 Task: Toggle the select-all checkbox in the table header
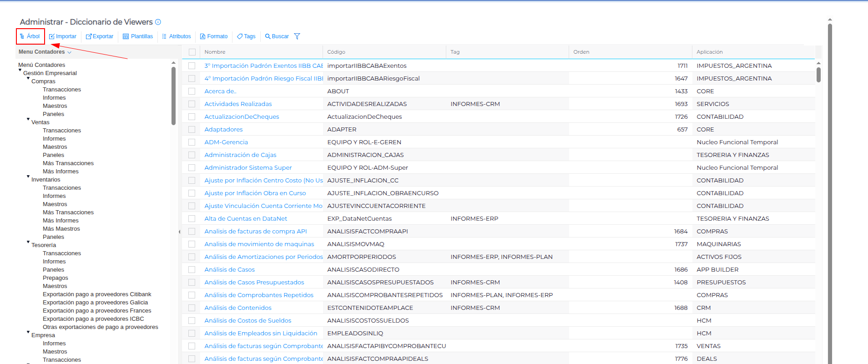point(192,52)
